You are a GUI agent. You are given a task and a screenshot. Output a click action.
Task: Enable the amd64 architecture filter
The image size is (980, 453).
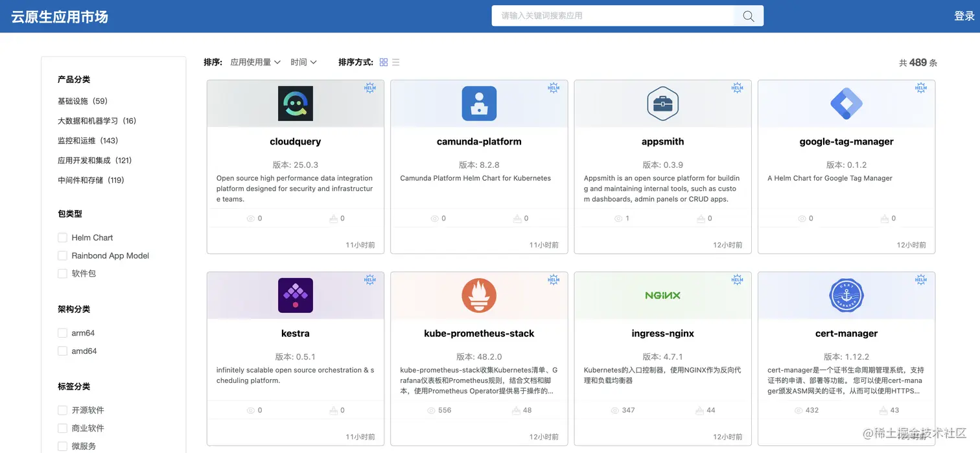point(62,351)
